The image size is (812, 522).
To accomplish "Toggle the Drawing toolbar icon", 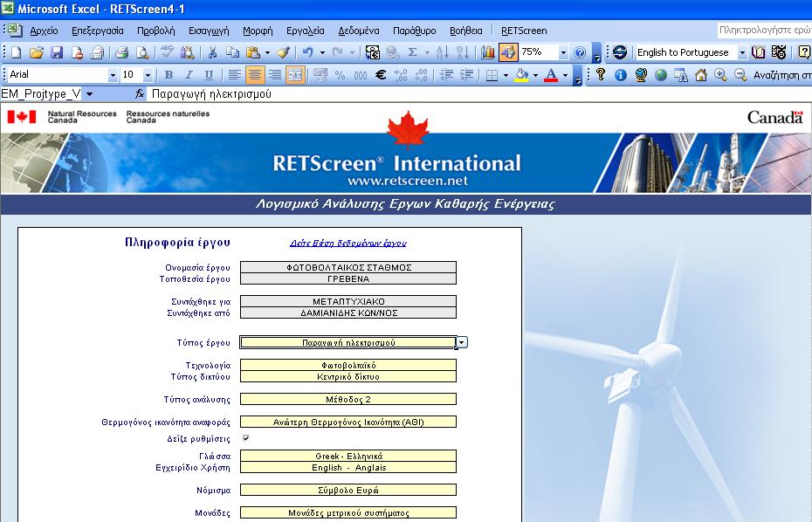I will [x=508, y=52].
